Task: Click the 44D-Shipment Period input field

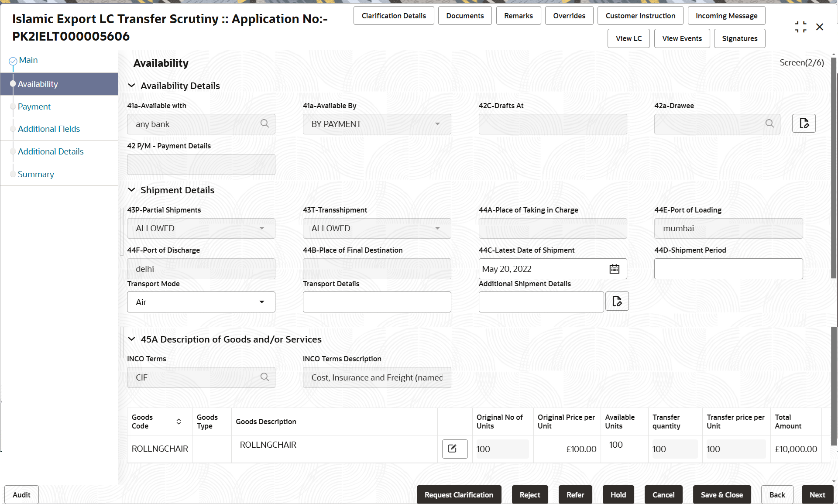Action: pyautogui.click(x=728, y=269)
